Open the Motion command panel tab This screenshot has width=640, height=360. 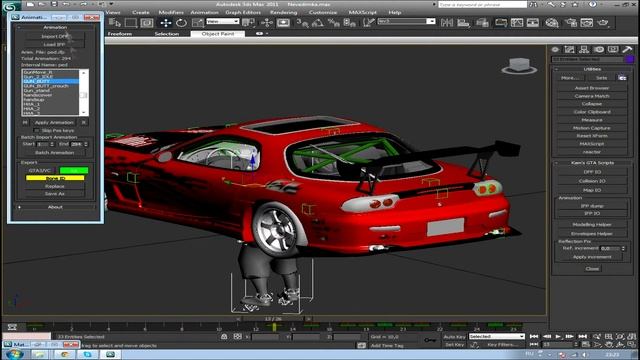click(598, 49)
